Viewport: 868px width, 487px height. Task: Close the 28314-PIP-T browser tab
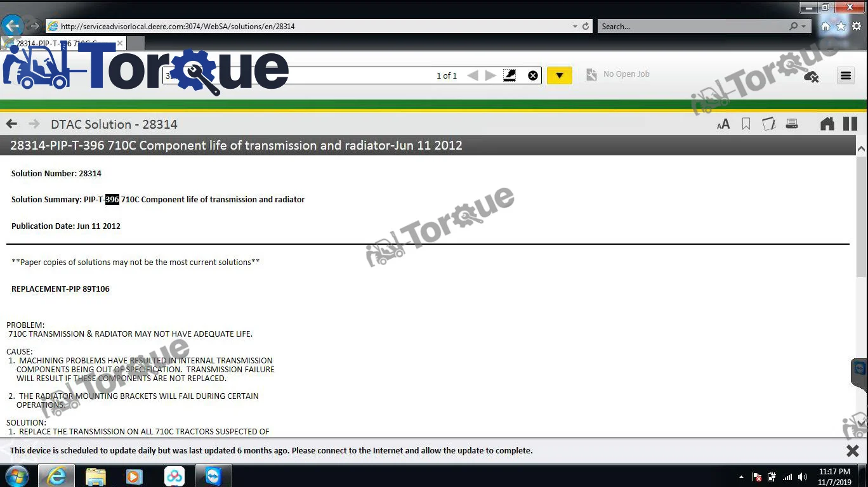(x=119, y=43)
